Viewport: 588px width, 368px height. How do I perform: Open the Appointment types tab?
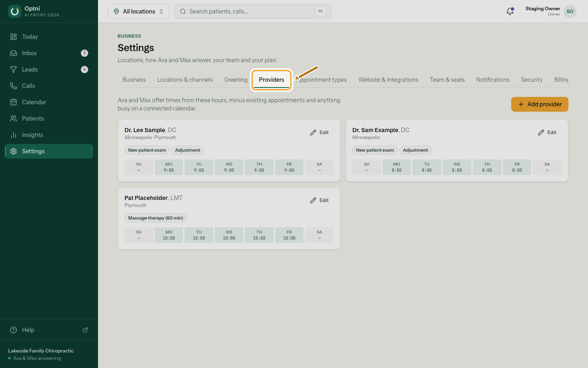coord(321,80)
